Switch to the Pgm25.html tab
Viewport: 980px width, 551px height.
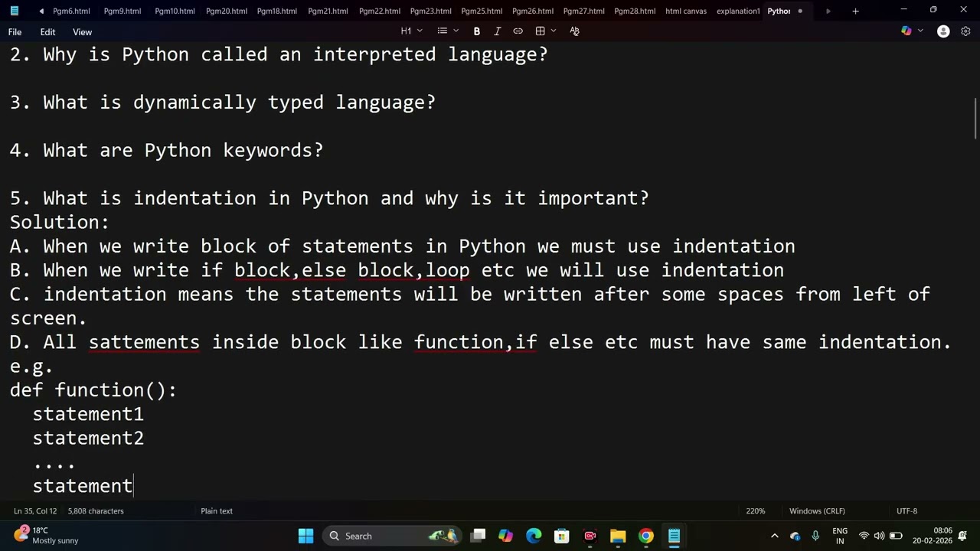tap(482, 11)
